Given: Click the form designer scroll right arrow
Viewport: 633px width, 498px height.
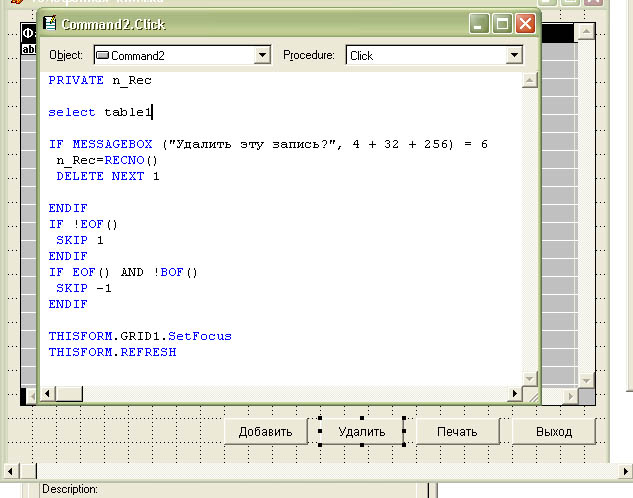Looking at the screenshot, I should [625, 471].
